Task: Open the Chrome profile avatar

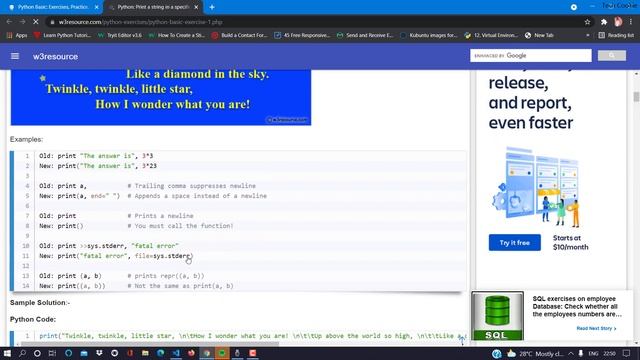Action: tap(618, 22)
